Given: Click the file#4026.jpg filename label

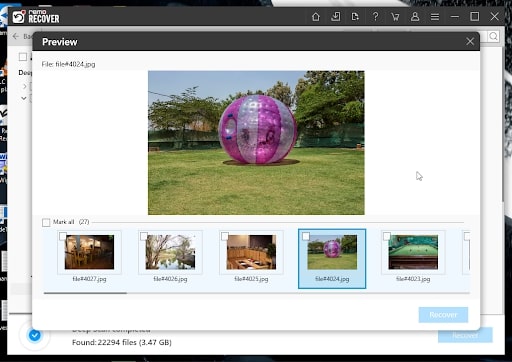Looking at the screenshot, I should pos(170,279).
